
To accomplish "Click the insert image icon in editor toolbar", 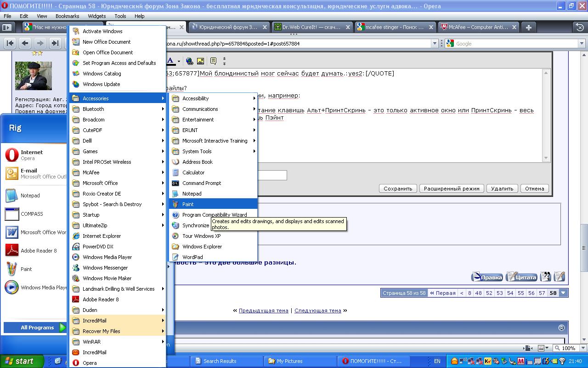I will click(200, 61).
